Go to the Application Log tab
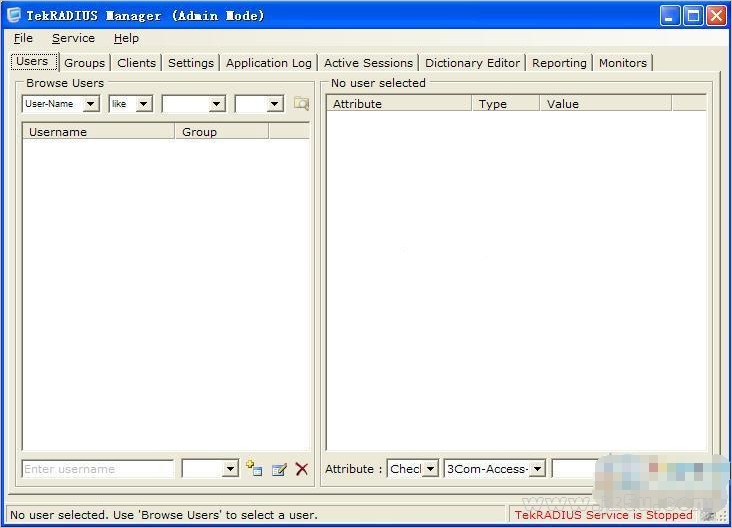This screenshot has height=528, width=732. pyautogui.click(x=269, y=63)
